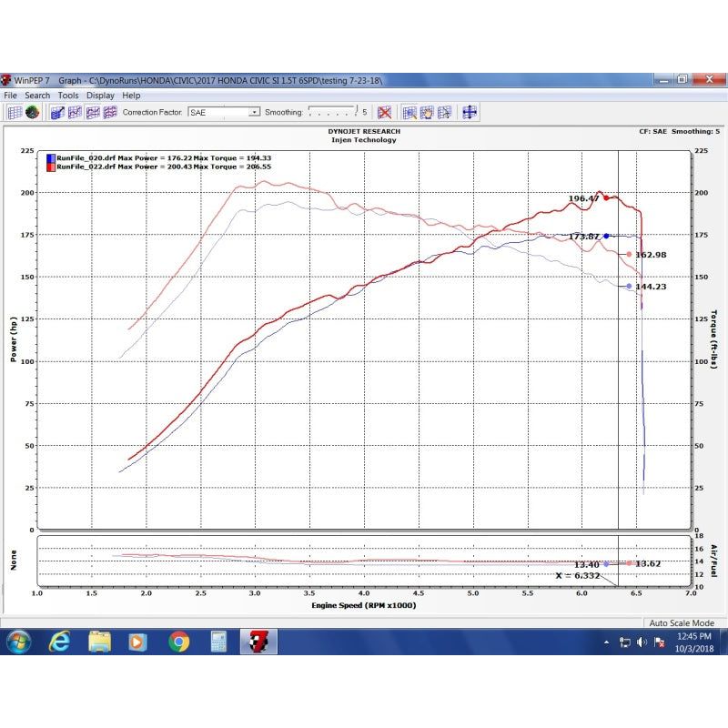Select the move axes crosshair icon at toolbar end
This screenshot has width=728, height=728.
point(470,112)
